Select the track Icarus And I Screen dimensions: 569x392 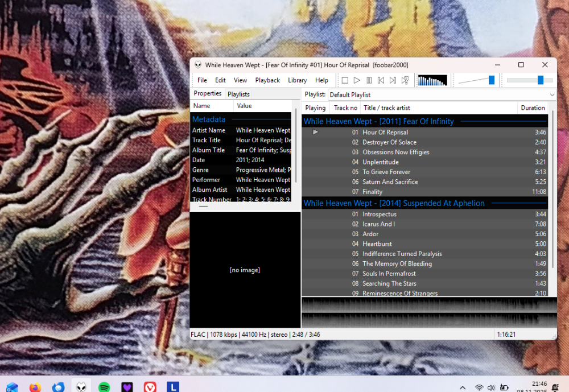(x=378, y=224)
